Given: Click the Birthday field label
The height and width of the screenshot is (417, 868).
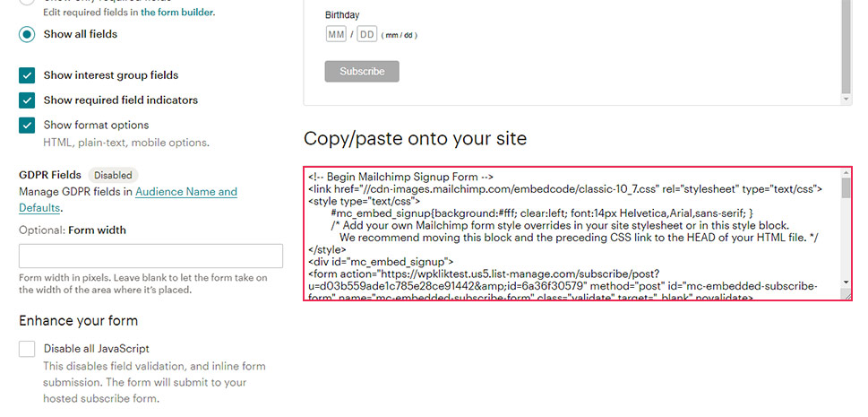Looking at the screenshot, I should tap(342, 15).
